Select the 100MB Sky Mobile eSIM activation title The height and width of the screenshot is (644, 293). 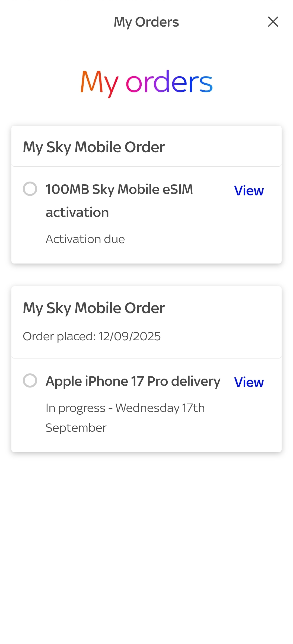119,189
